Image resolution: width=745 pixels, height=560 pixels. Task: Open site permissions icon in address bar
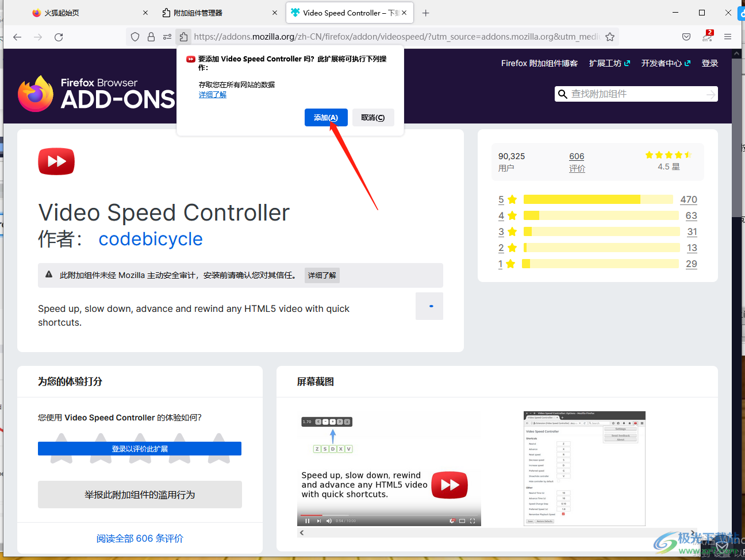pyautogui.click(x=167, y=37)
